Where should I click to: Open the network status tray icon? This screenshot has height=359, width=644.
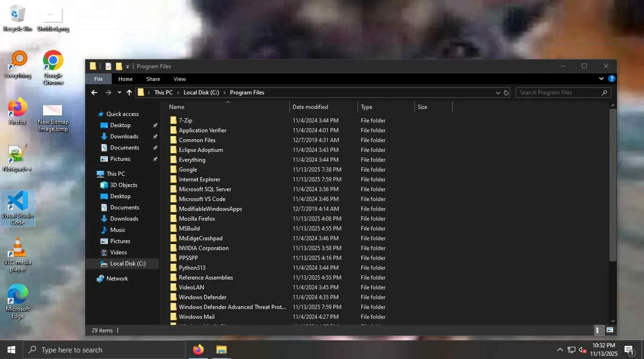[x=571, y=350]
